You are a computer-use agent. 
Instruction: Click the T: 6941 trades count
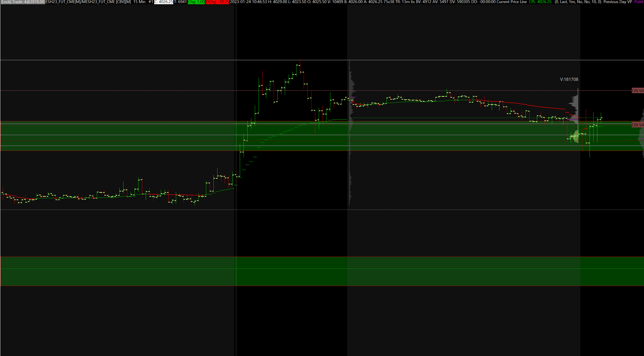pyautogui.click(x=181, y=2)
